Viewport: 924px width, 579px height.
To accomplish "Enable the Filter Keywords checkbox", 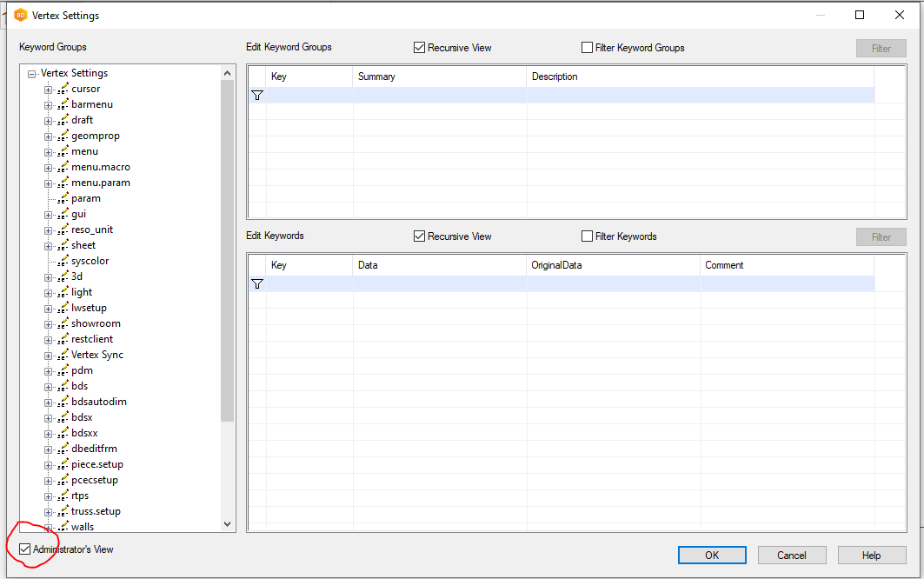I will (588, 236).
